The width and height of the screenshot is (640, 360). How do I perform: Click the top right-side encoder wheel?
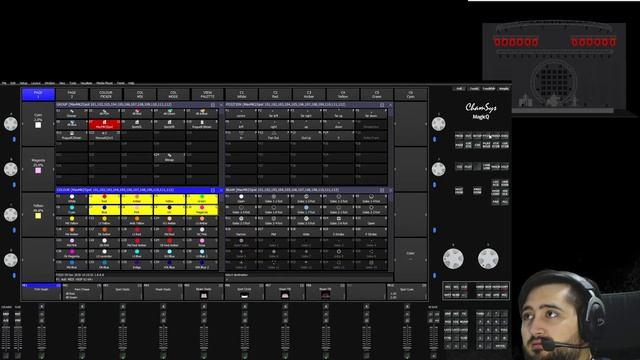[438, 124]
